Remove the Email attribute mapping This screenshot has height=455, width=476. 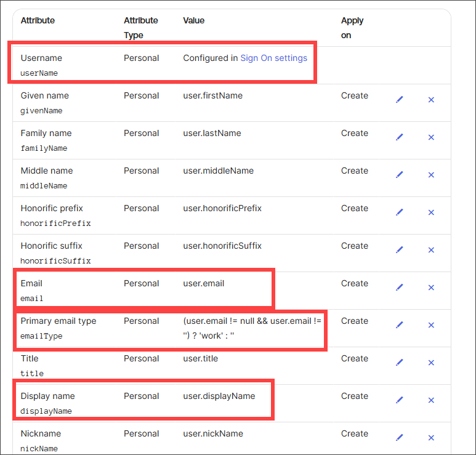[x=431, y=288]
